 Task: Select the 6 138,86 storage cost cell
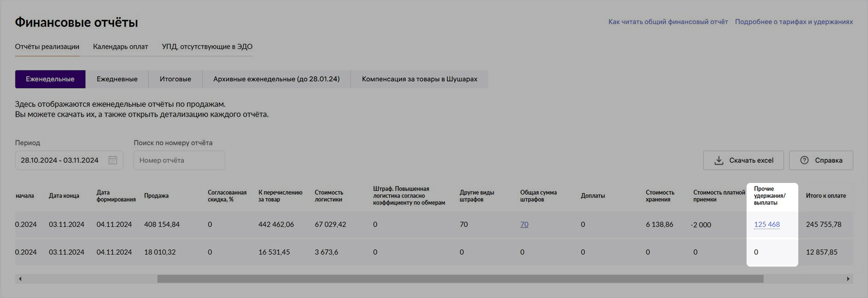pyautogui.click(x=659, y=225)
